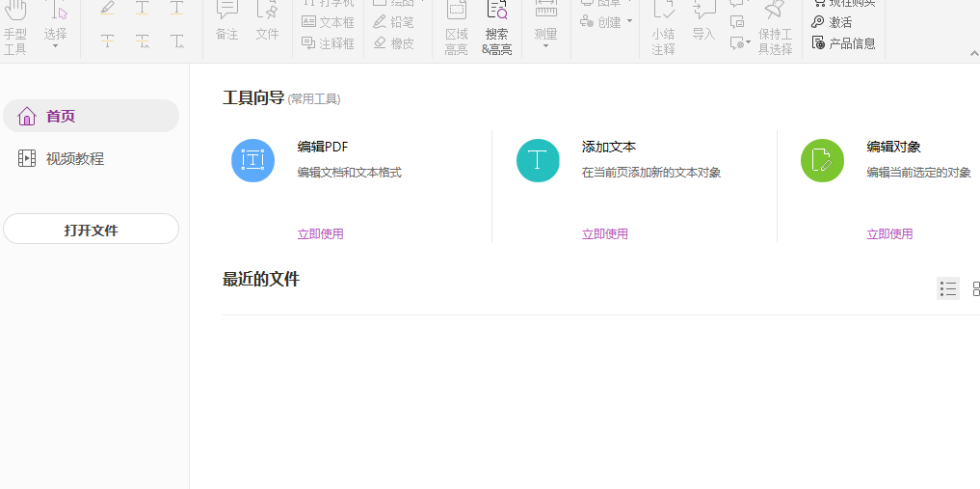Choose the strikethrough text icon

[x=108, y=41]
